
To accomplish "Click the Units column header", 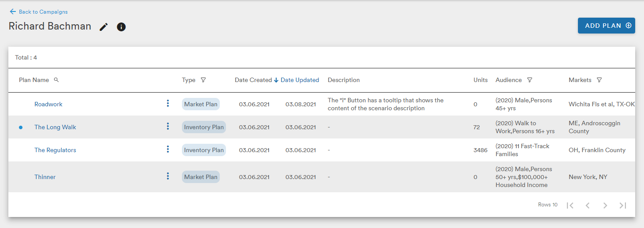I will click(481, 80).
